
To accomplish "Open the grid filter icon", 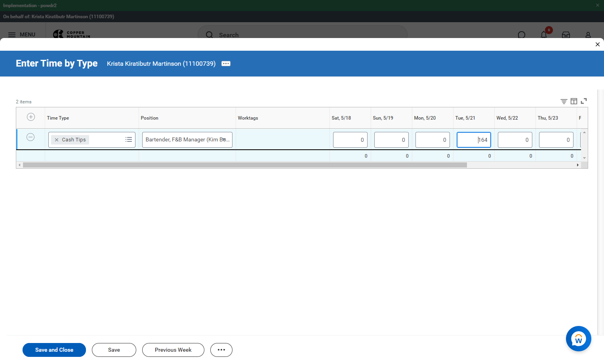I will tap(564, 101).
